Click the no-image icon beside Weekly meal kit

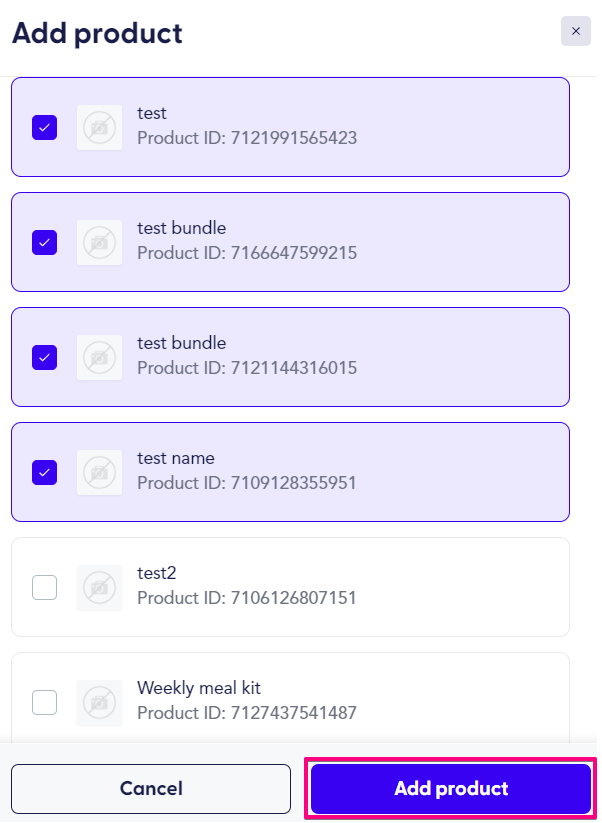(x=100, y=702)
